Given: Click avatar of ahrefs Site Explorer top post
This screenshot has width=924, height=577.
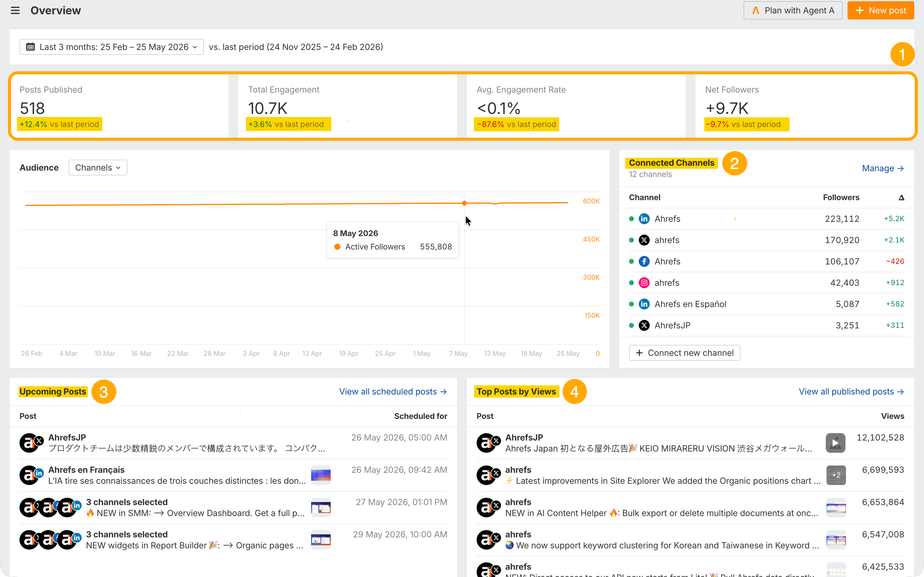Looking at the screenshot, I should pos(488,475).
